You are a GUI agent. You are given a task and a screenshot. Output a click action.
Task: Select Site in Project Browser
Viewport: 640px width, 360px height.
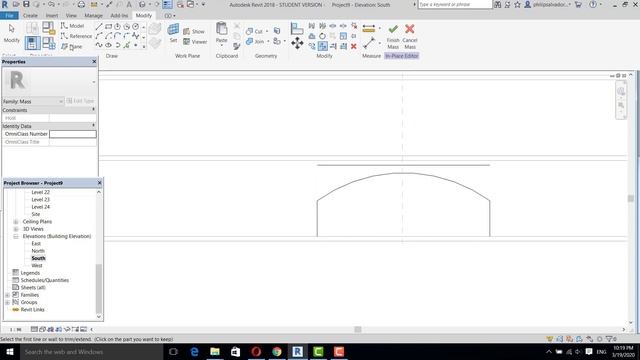tap(36, 214)
